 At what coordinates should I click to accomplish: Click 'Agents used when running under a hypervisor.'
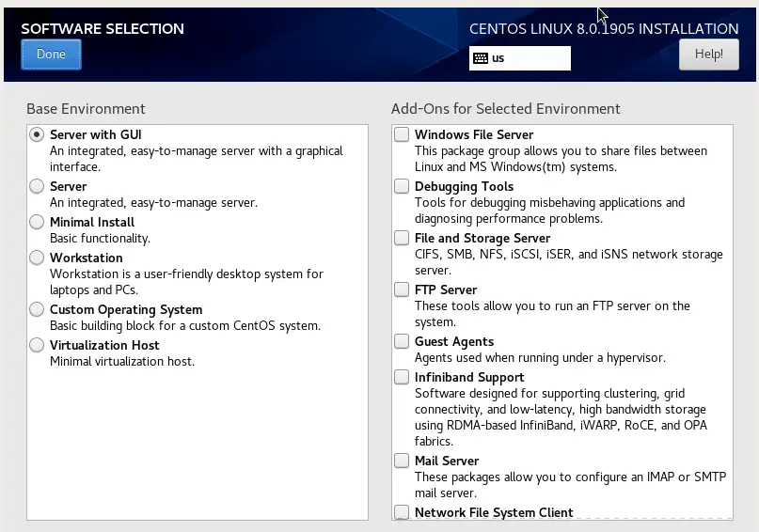pyautogui.click(x=540, y=358)
